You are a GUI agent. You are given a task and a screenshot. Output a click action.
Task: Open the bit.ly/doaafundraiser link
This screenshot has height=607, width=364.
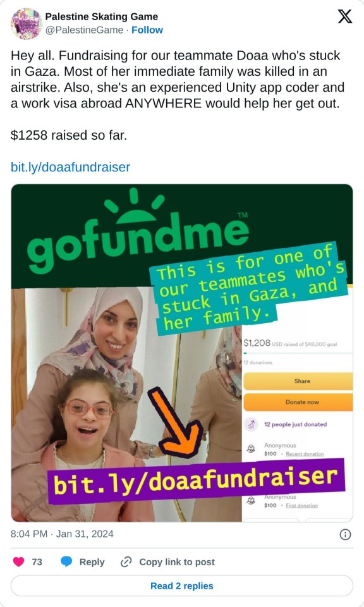click(x=70, y=167)
